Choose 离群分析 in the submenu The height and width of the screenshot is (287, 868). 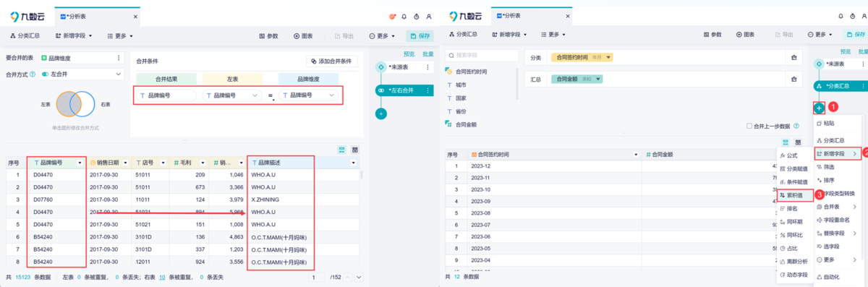793,261
